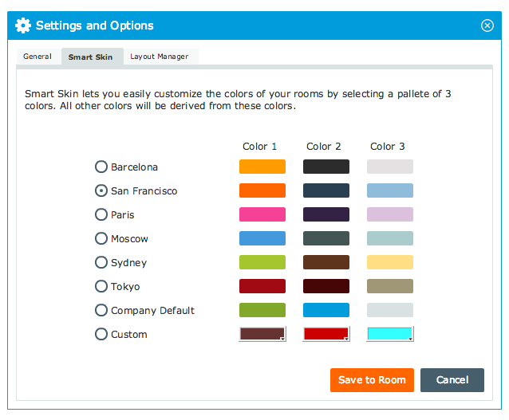Open the Custom Color 3 cyan picker dropdown
509x420 pixels.
[390, 334]
